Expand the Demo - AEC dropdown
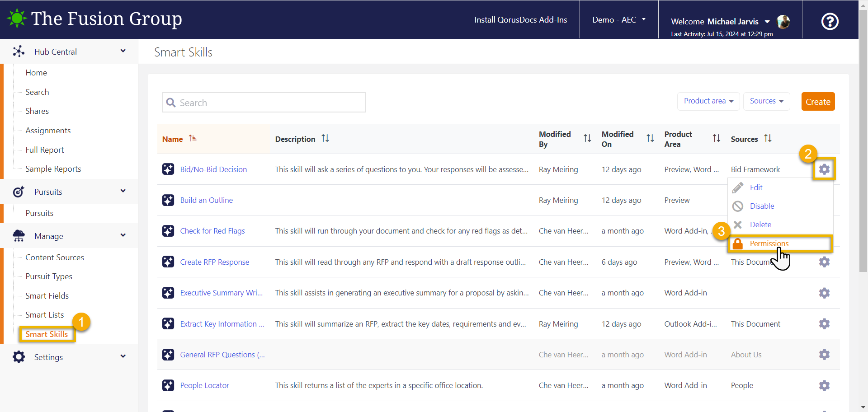Screen dimensions: 868x412 coord(618,20)
